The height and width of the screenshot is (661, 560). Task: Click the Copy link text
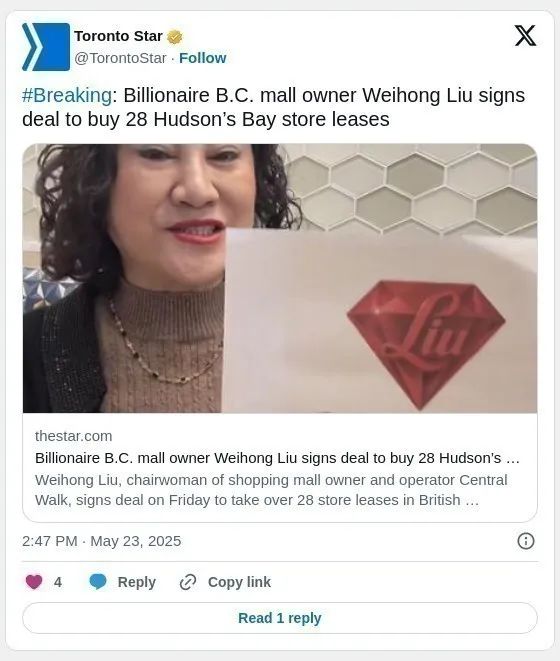(239, 582)
